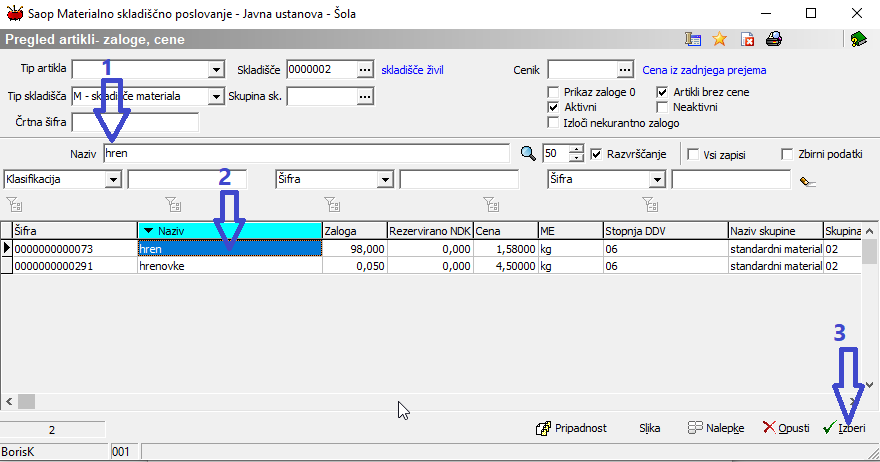Select the 'hren' row name cell
Screen dimensions: 880x462
tap(230, 249)
